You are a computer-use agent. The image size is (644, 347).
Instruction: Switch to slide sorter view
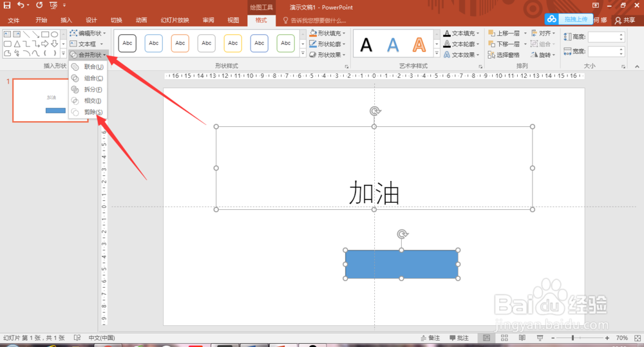coord(504,337)
